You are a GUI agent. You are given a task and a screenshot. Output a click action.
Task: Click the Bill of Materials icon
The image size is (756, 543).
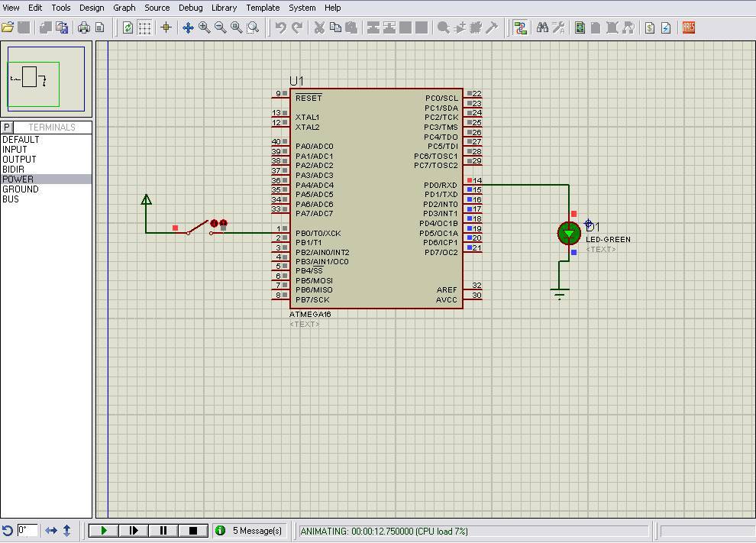(650, 27)
